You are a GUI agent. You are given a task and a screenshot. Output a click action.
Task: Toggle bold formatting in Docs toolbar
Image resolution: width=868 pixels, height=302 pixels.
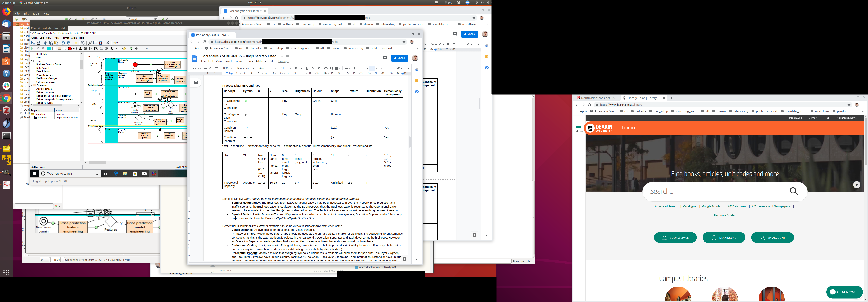[x=296, y=68]
